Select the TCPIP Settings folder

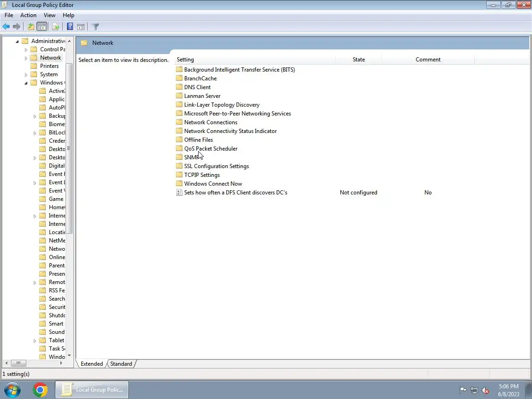pyautogui.click(x=198, y=175)
